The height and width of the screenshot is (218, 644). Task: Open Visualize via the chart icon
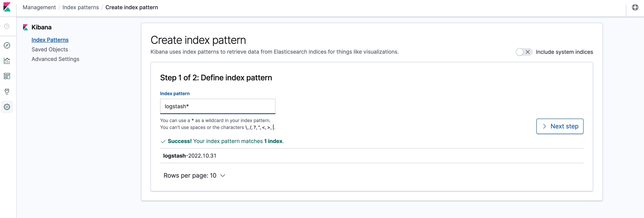pyautogui.click(x=7, y=61)
